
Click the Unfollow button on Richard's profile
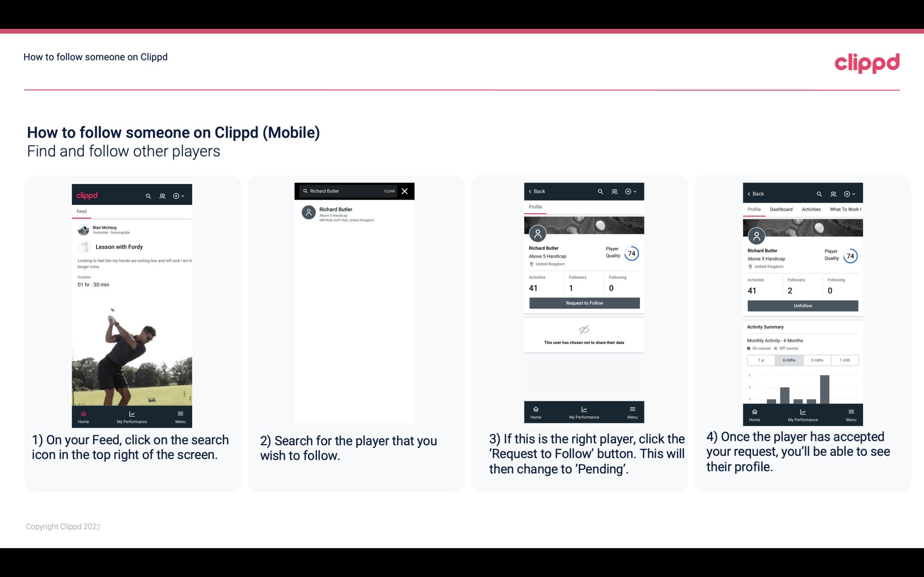pyautogui.click(x=802, y=305)
